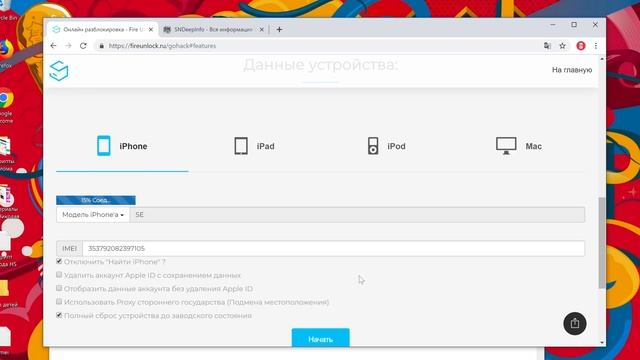The width and height of the screenshot is (640, 360).
Task: Bookmark this page with the star icon
Action: 562,46
